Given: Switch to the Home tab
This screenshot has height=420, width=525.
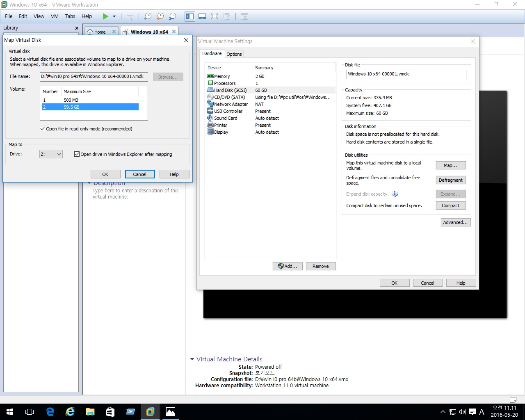Looking at the screenshot, I should point(100,32).
